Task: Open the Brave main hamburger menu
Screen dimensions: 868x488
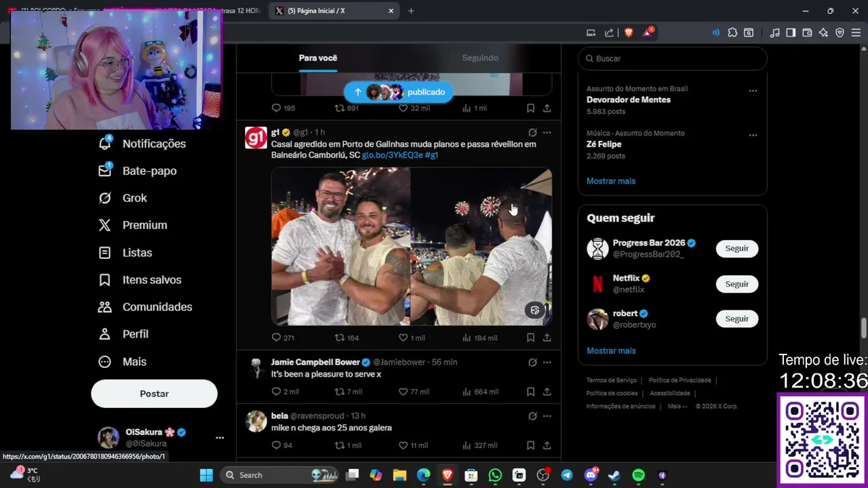Action: tap(856, 33)
